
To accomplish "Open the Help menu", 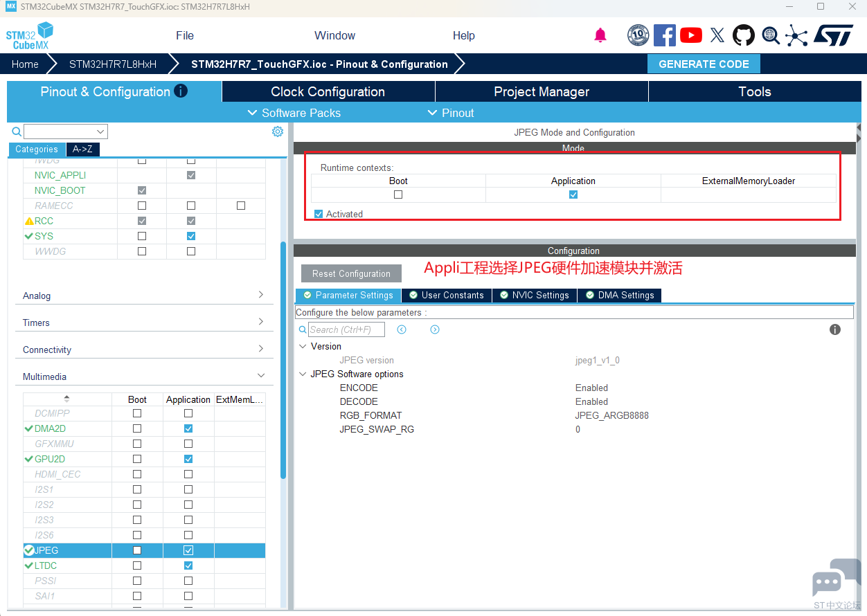I will (x=464, y=35).
